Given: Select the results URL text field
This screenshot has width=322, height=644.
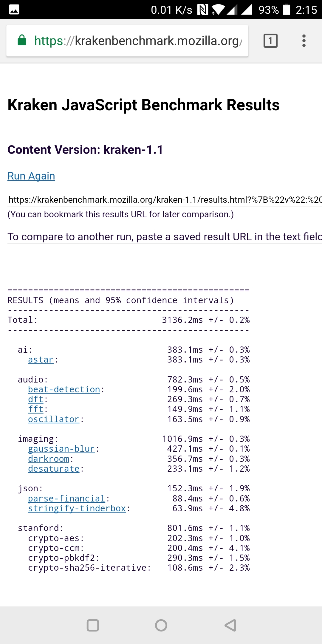Looking at the screenshot, I should coord(165,200).
